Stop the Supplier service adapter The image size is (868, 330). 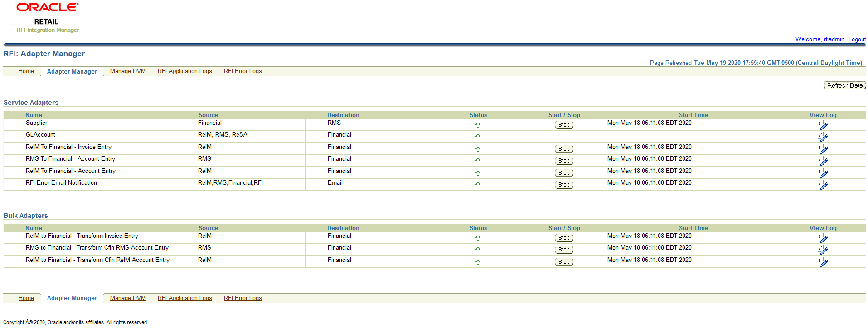pyautogui.click(x=564, y=125)
